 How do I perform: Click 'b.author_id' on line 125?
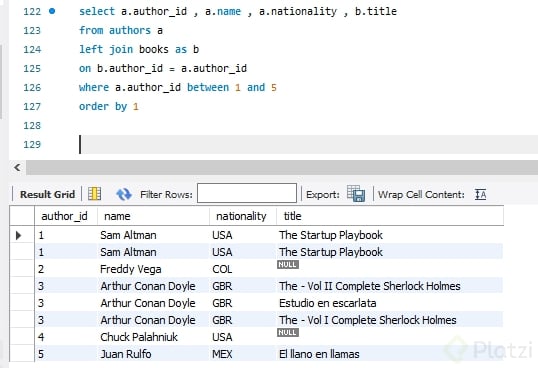(130, 69)
